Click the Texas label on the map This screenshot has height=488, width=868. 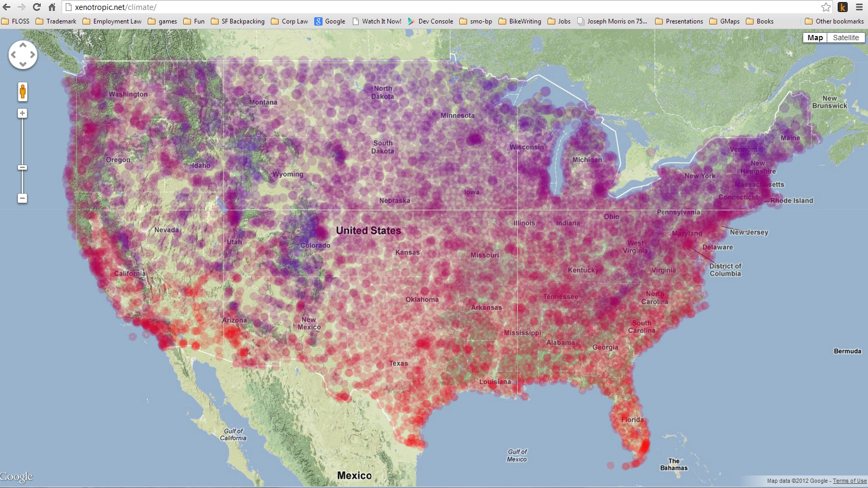tap(398, 363)
